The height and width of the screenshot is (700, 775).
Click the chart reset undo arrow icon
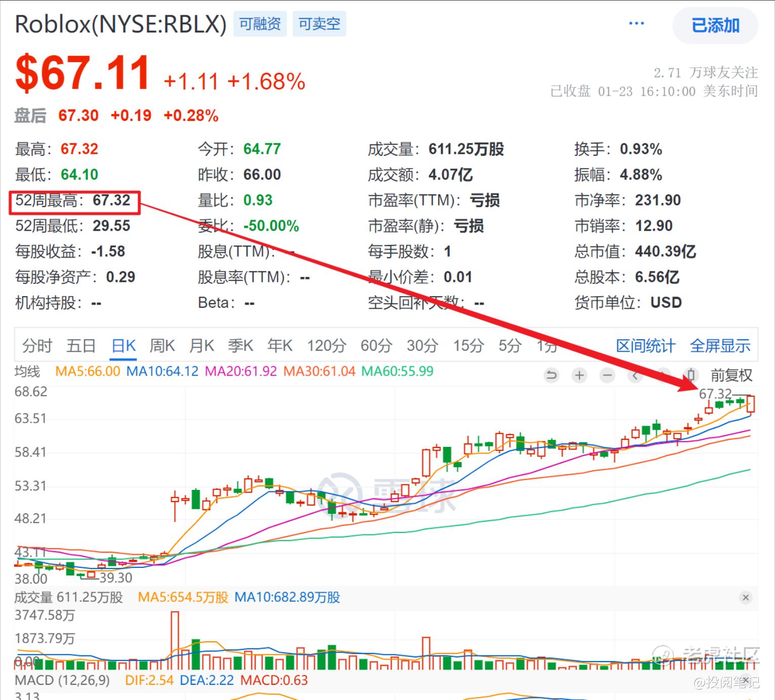coord(551,375)
